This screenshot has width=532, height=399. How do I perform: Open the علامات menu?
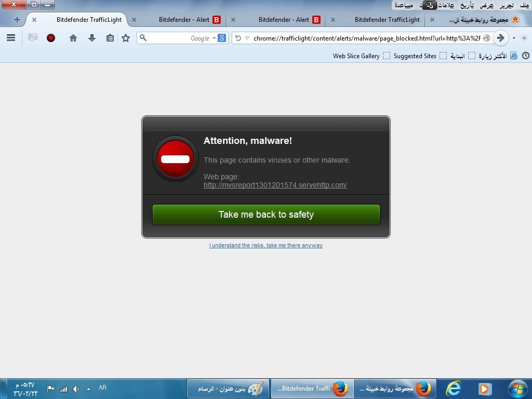coord(445,5)
